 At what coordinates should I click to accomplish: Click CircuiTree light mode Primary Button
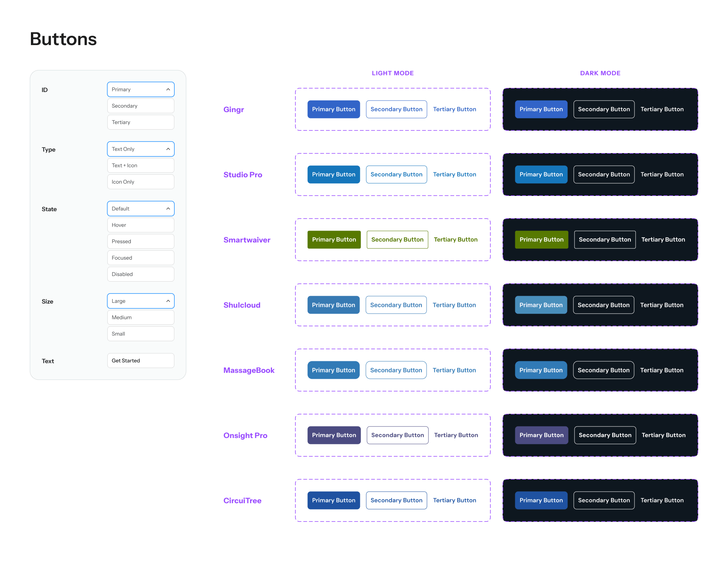coord(334,500)
